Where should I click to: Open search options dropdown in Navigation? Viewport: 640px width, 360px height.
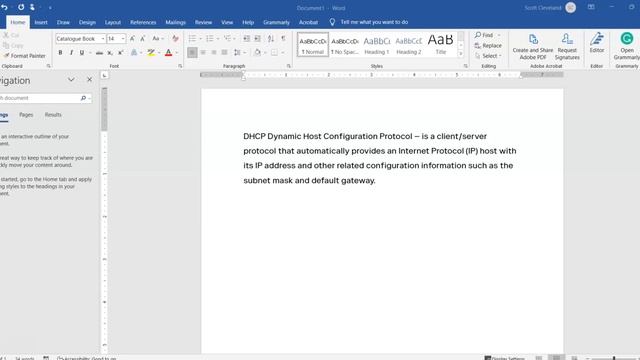[x=89, y=98]
